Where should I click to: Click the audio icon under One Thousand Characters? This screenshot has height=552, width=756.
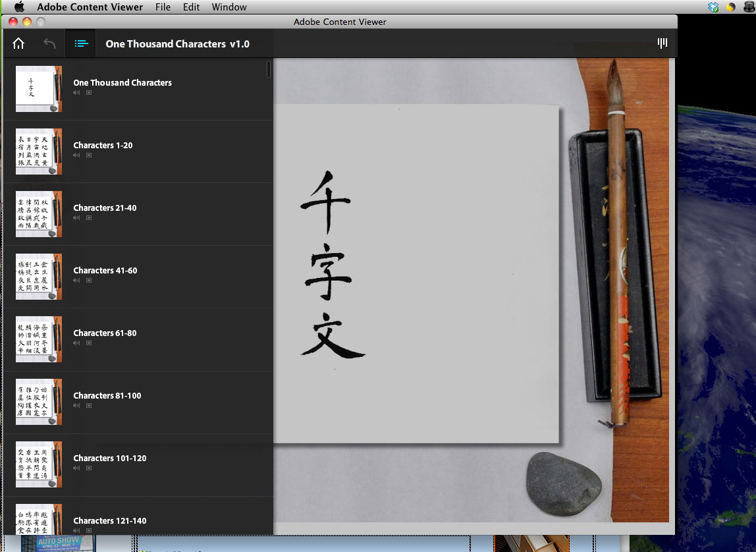click(76, 93)
